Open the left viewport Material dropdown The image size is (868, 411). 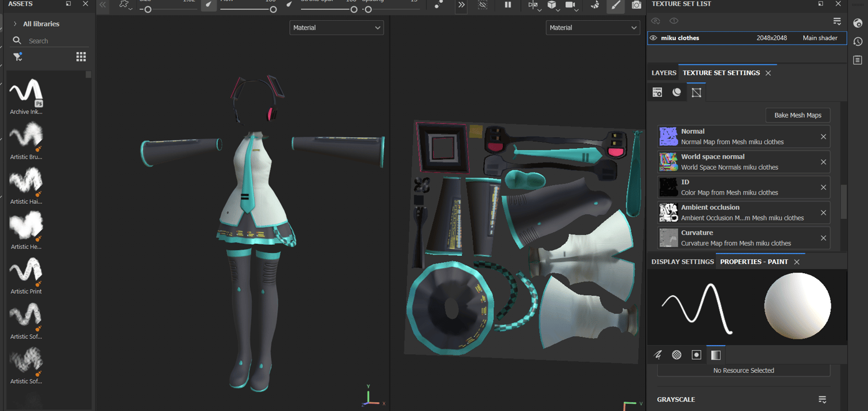point(336,28)
